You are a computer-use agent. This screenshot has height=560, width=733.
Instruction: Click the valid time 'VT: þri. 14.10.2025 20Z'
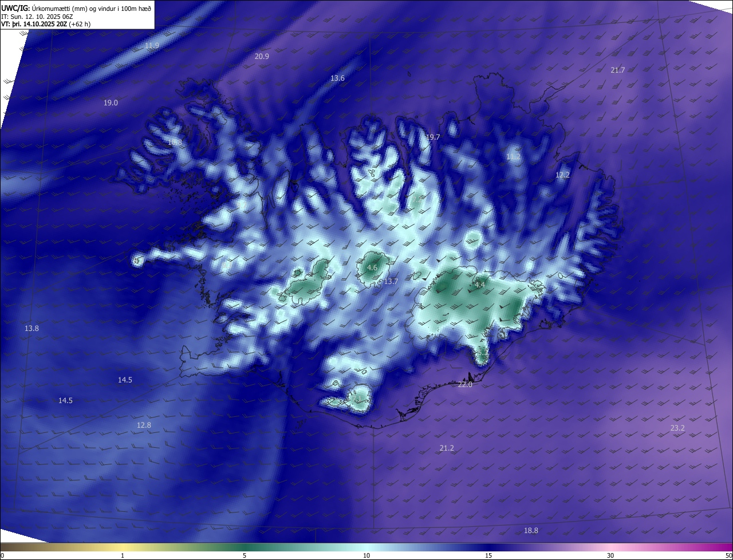coord(34,24)
